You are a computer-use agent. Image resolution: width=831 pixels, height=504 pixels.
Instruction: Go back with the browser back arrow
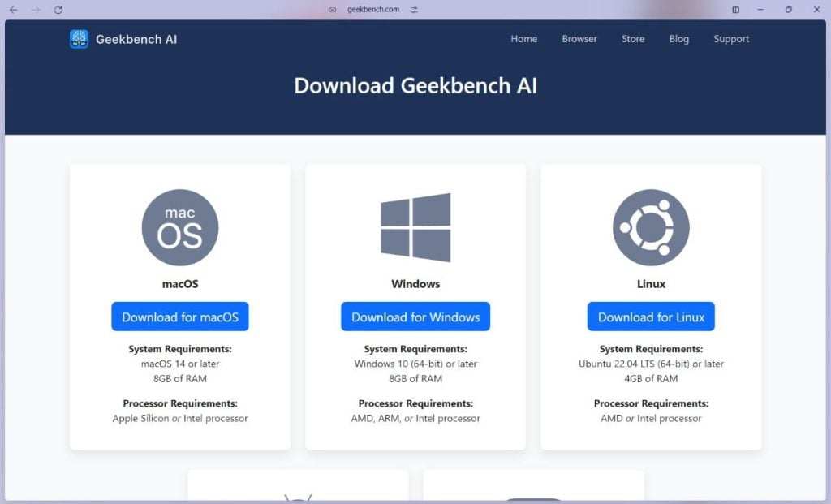pyautogui.click(x=13, y=10)
